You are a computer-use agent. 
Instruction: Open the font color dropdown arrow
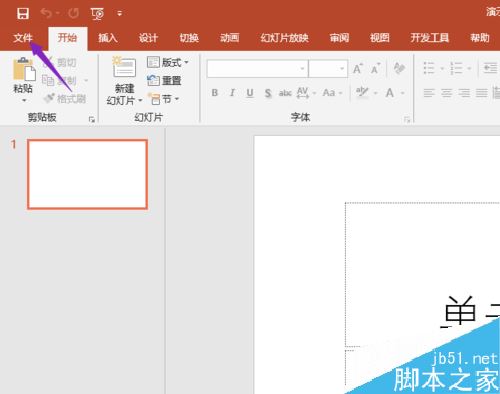click(402, 93)
